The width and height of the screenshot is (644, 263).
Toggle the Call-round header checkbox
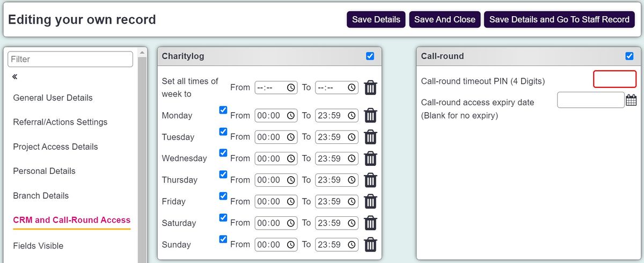pos(630,56)
